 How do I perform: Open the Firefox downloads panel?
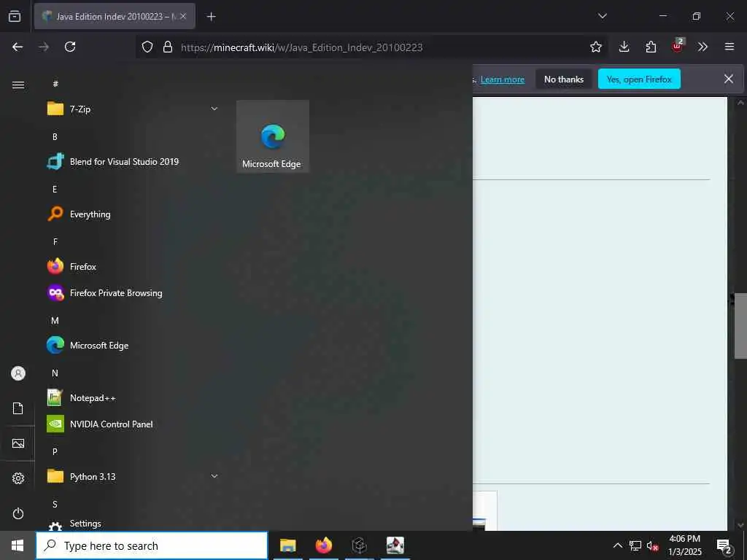[624, 47]
